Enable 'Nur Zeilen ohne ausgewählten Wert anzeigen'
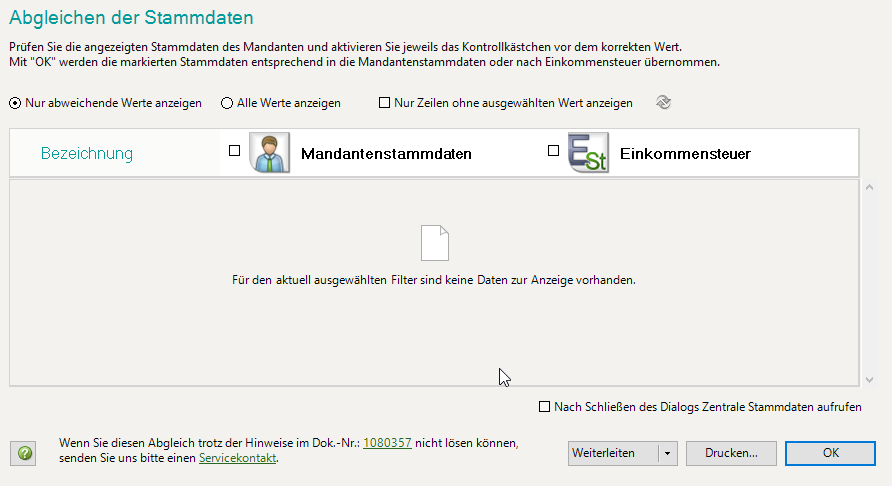This screenshot has width=892, height=486. tap(384, 103)
